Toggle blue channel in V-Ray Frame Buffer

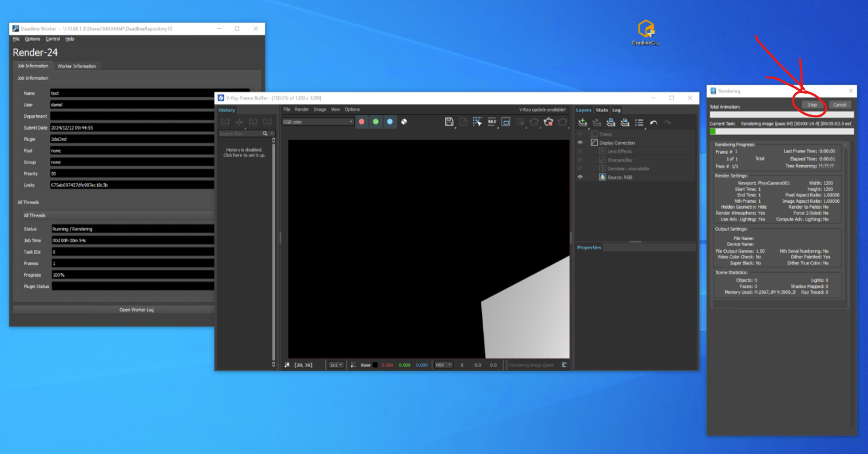pos(390,122)
